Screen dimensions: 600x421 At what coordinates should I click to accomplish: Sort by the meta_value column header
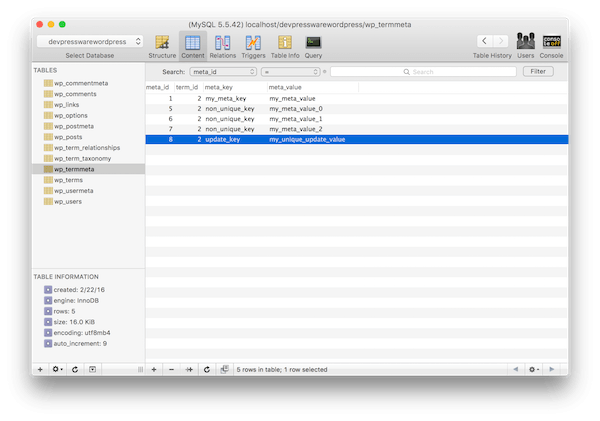pyautogui.click(x=313, y=87)
